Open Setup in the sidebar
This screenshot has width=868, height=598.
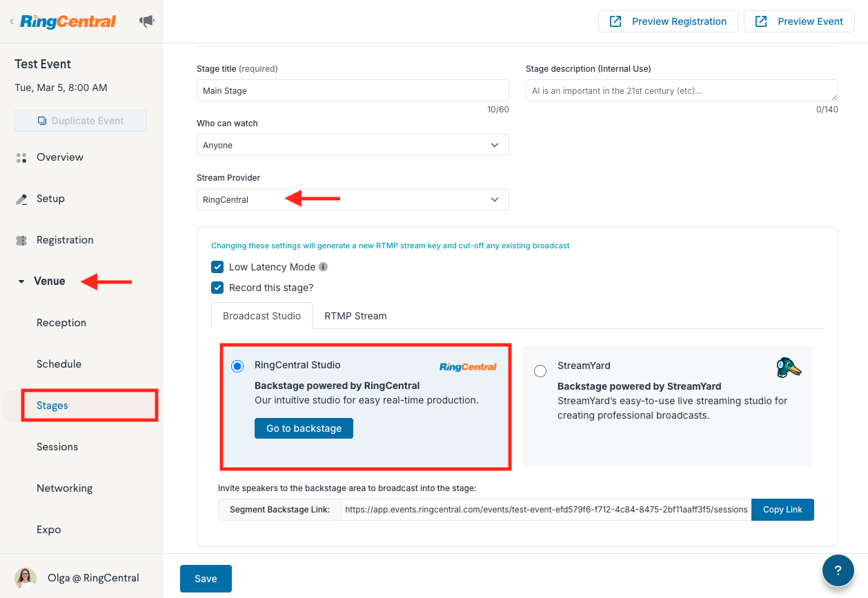pos(50,199)
